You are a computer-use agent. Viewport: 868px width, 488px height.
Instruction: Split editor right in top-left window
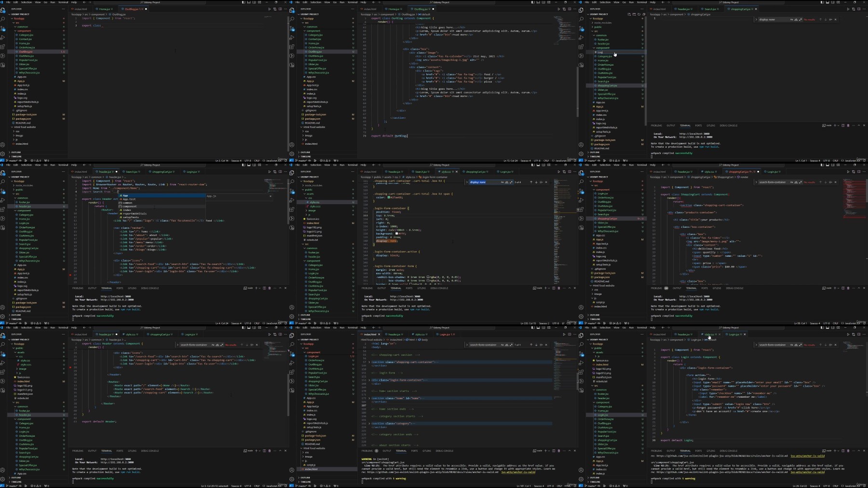coord(280,9)
